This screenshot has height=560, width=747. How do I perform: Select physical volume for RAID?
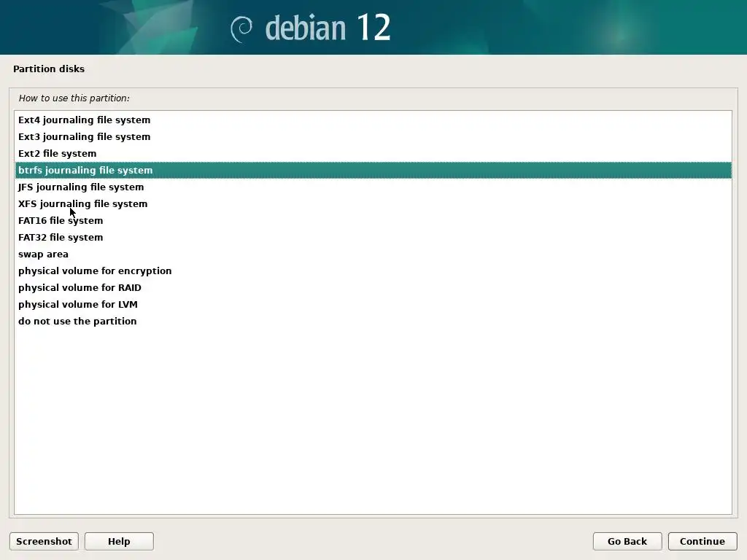click(373, 287)
